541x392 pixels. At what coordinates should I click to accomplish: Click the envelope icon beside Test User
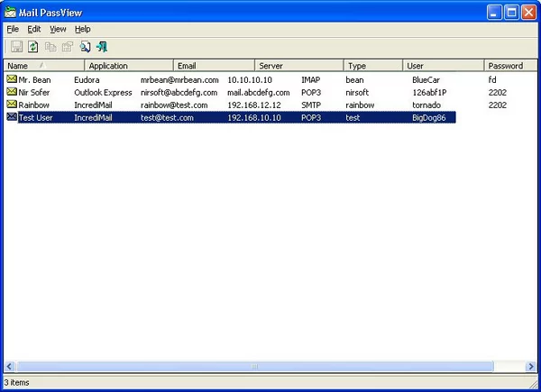12,117
